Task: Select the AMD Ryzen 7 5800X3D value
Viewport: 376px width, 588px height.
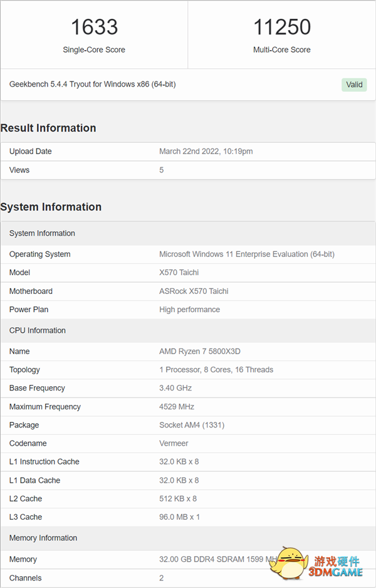Action: click(200, 352)
